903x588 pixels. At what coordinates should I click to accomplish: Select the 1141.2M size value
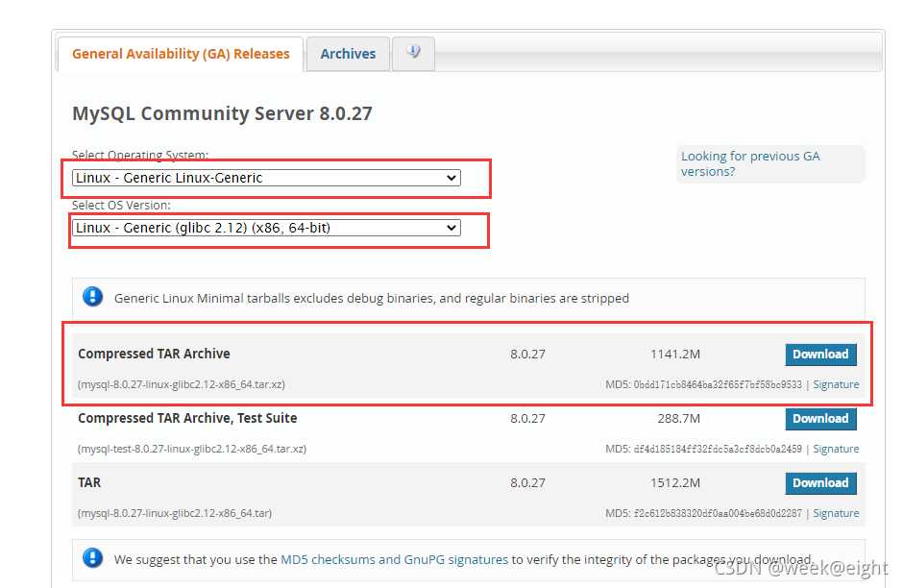pyautogui.click(x=675, y=355)
